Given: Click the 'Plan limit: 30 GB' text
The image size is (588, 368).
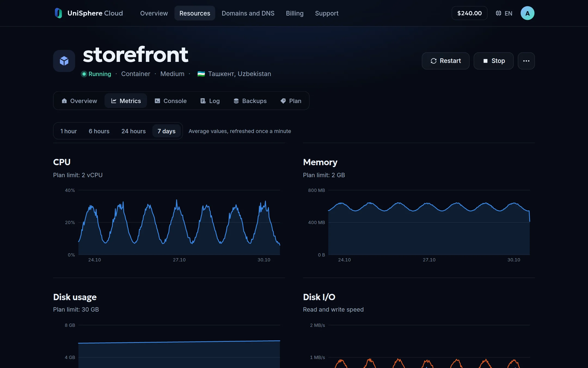Looking at the screenshot, I should [76, 309].
